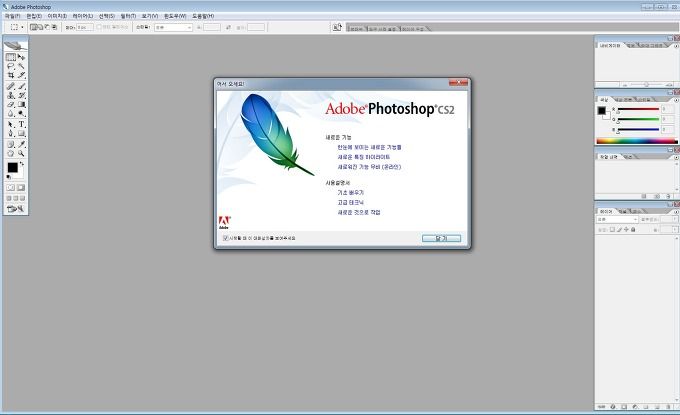Choose Intersect with selection mode in options bar
680x415 pixels.
[x=54, y=27]
